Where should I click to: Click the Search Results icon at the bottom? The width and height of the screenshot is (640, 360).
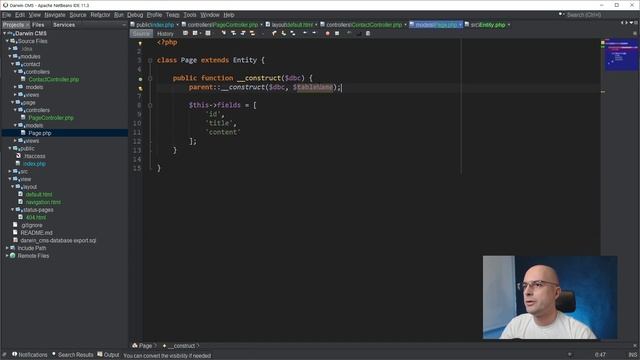(x=54, y=354)
